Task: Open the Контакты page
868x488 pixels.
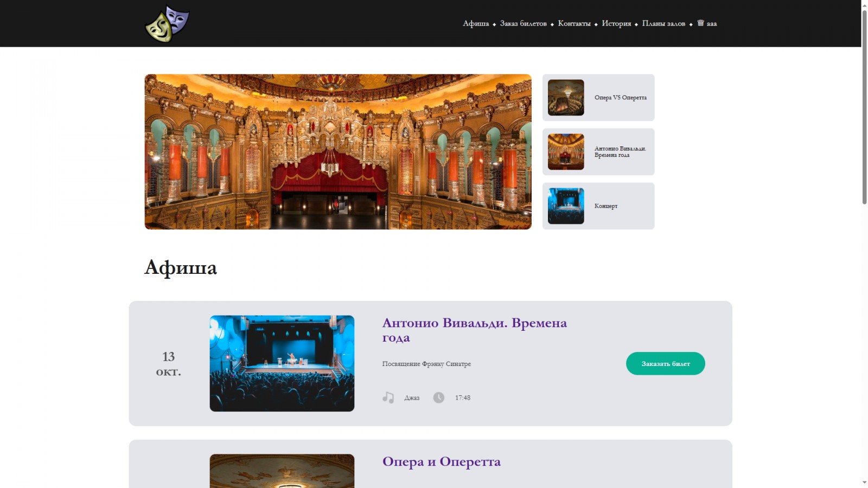Action: pos(574,23)
